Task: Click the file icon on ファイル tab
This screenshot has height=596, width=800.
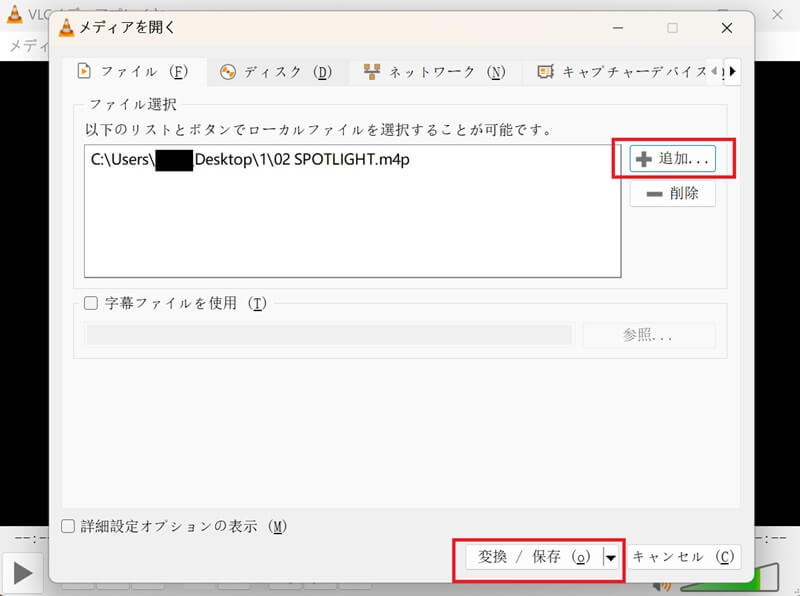Action: click(x=84, y=70)
